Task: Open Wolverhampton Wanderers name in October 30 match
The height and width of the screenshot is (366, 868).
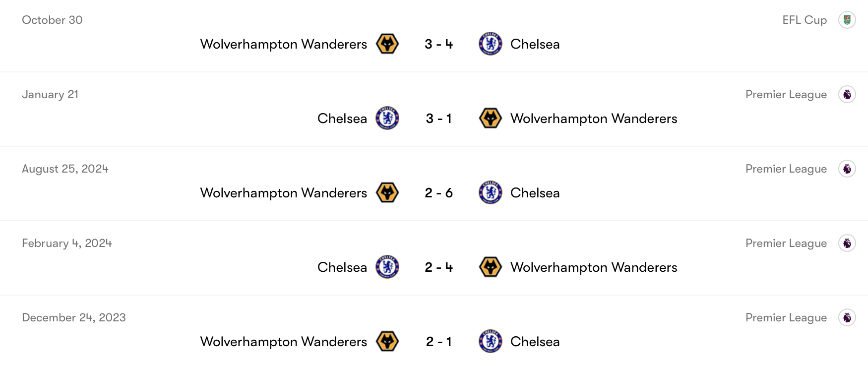Action: pyautogui.click(x=283, y=44)
